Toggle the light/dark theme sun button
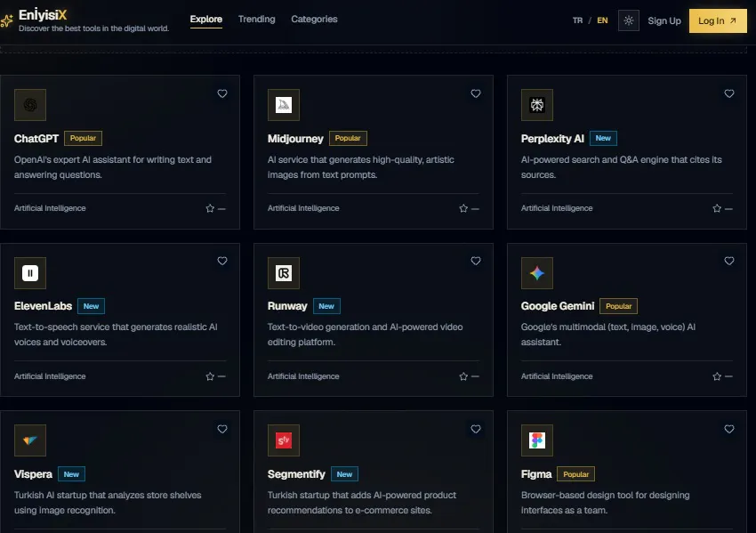Viewport: 756px width, 533px height. click(x=629, y=20)
